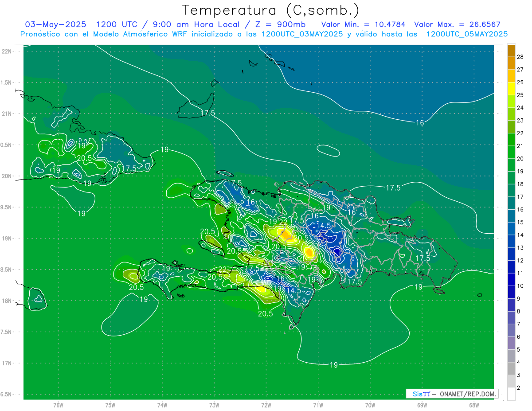The height and width of the screenshot is (411, 532).
Task: Click the '1200UTC_05MAY2025' valid-until text
Action: click(467, 34)
